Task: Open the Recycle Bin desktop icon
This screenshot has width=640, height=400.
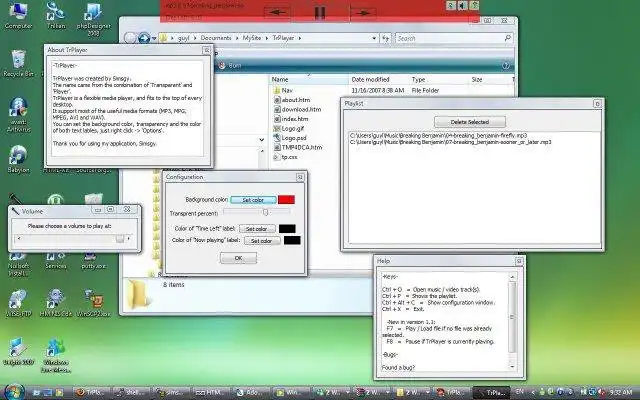Action: (18, 63)
